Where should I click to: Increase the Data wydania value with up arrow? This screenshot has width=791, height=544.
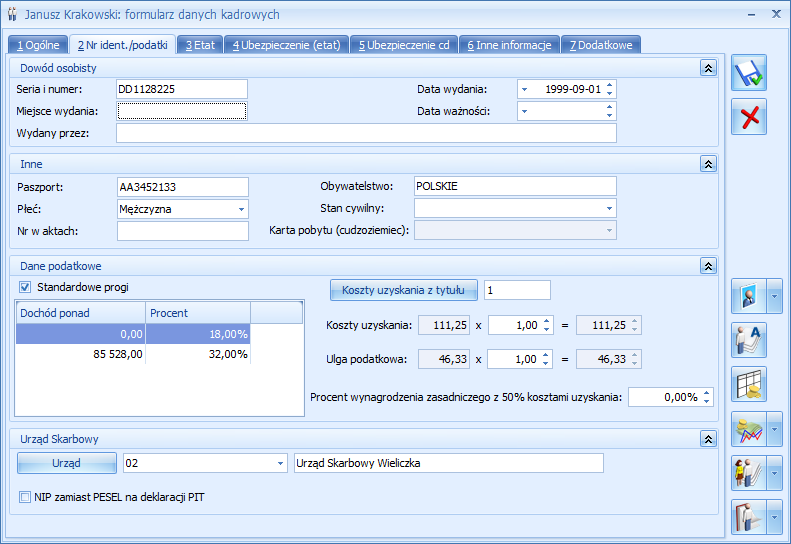click(x=609, y=85)
